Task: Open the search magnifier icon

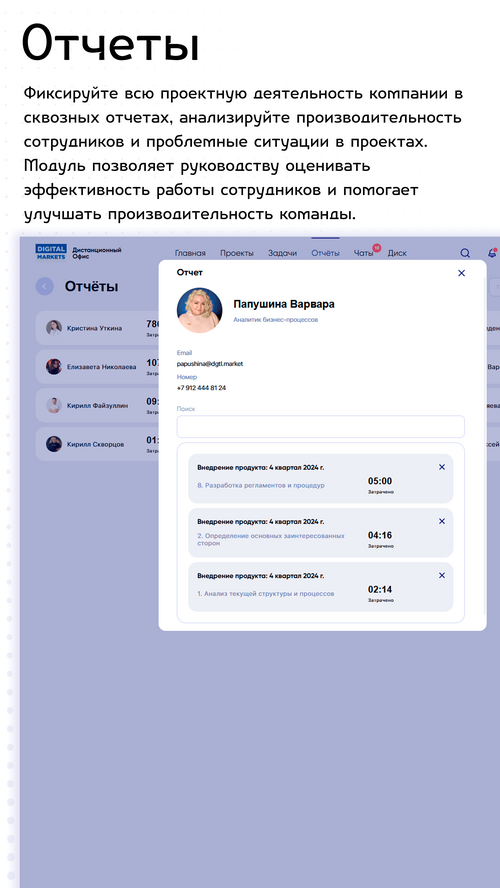Action: coord(465,253)
